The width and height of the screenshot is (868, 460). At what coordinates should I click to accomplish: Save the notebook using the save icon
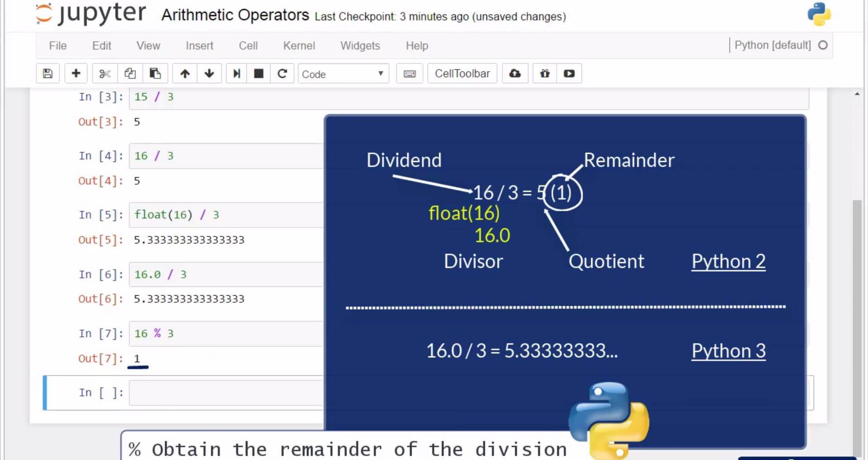(47, 73)
